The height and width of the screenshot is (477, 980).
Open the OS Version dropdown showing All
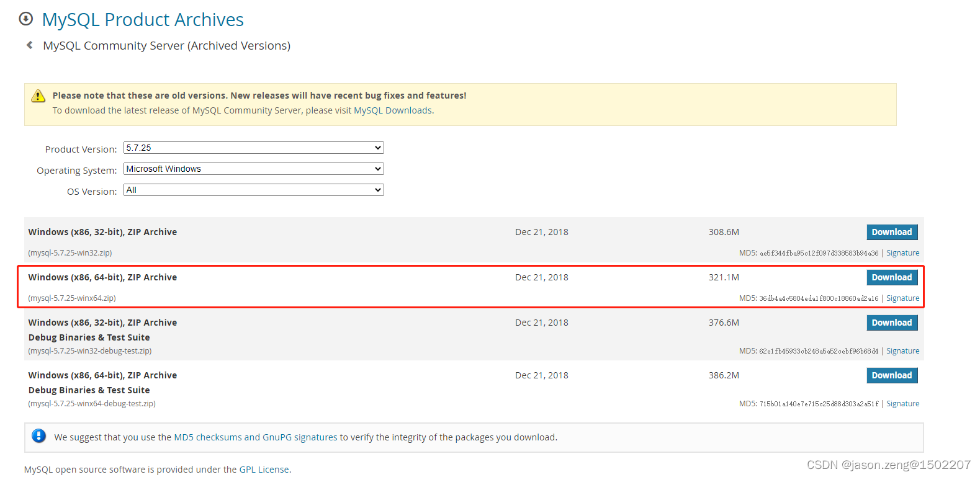pyautogui.click(x=254, y=190)
